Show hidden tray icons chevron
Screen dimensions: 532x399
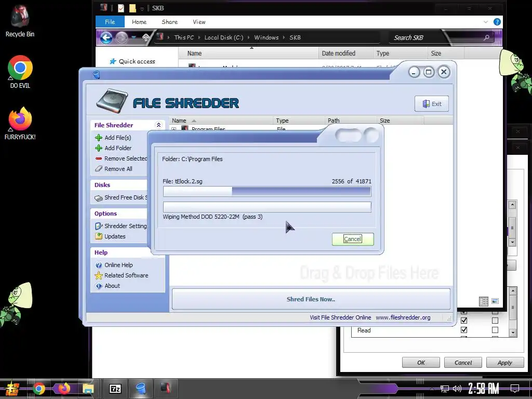[432, 389]
